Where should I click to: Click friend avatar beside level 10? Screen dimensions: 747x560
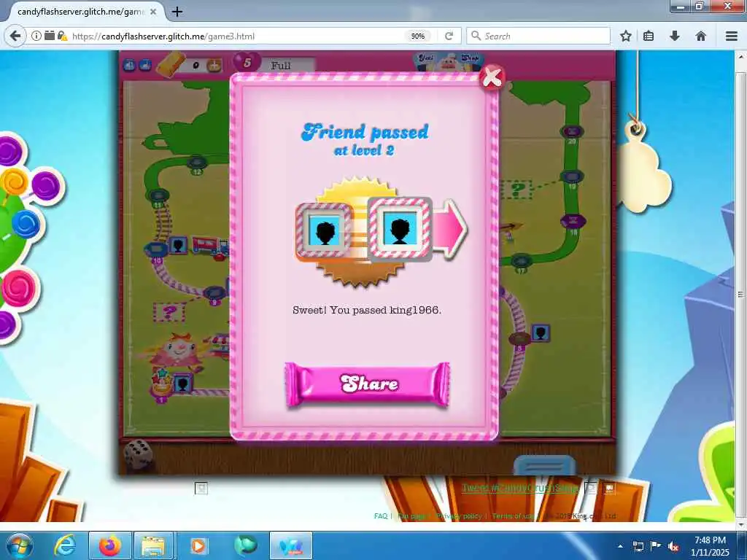179,245
